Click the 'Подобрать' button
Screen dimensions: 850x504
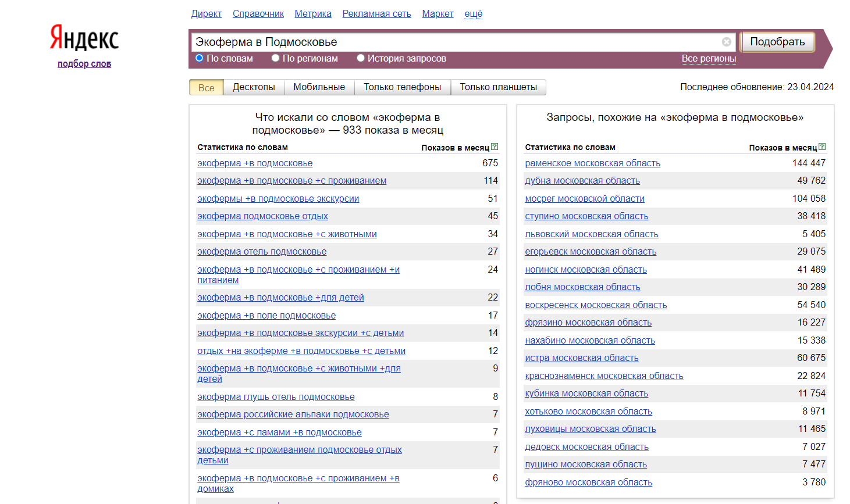[777, 42]
